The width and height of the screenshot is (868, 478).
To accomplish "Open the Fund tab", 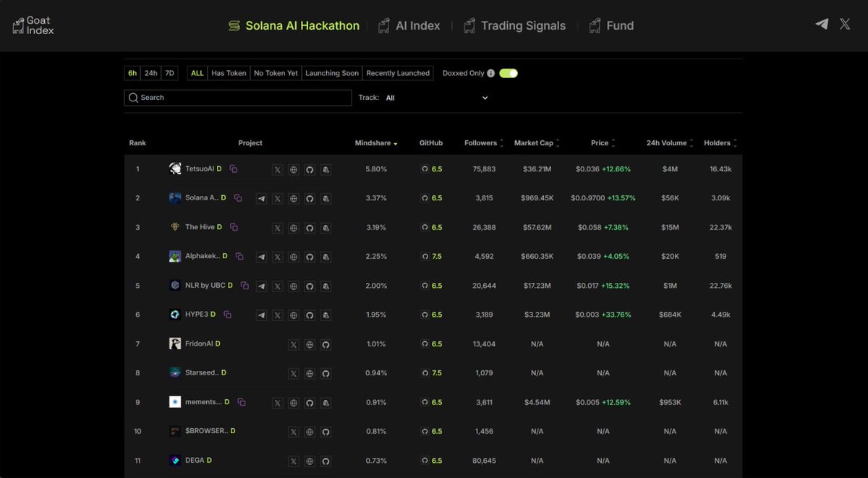I will (611, 26).
